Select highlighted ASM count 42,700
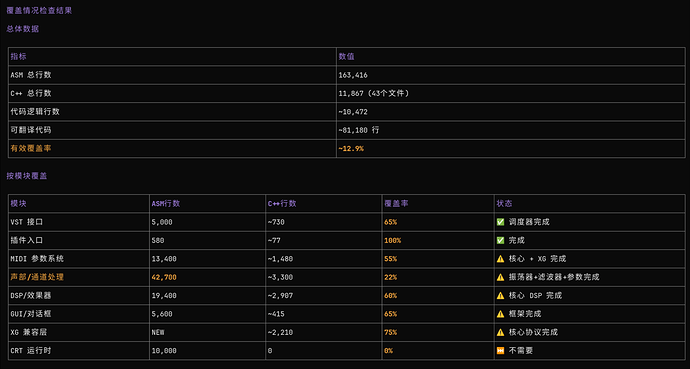Viewport: 690px width, 369px height. [x=164, y=278]
